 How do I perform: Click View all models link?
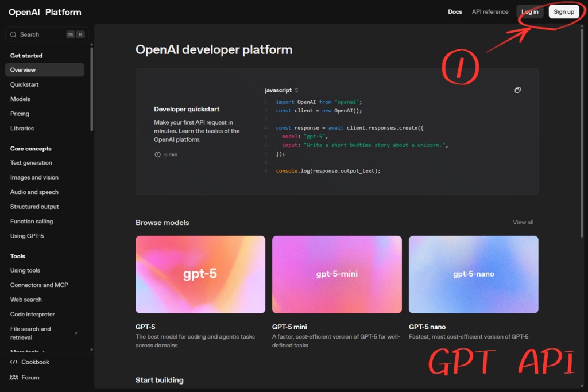(x=523, y=222)
